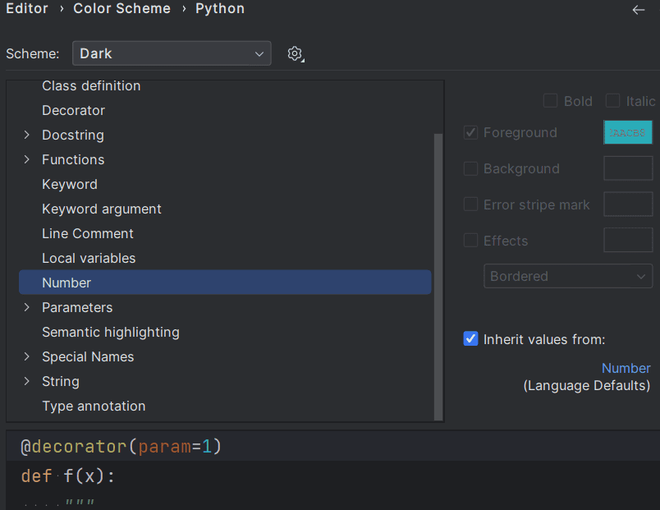Select Keyword argument in the list

102,209
